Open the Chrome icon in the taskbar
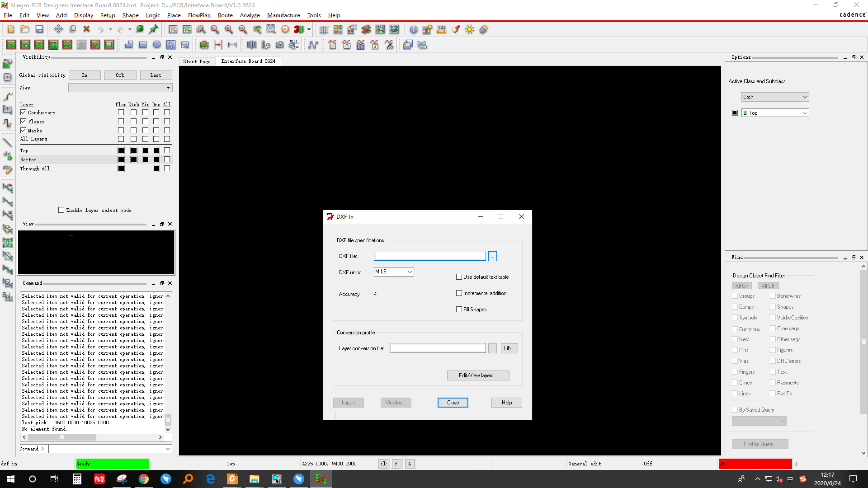The width and height of the screenshot is (868, 488). point(144,479)
